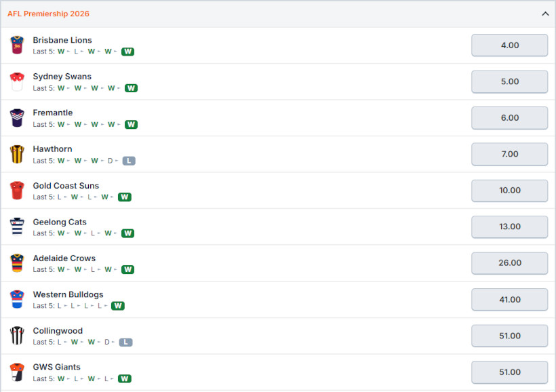
Task: Click the Adelaide Crows jersey icon
Action: [x=17, y=263]
